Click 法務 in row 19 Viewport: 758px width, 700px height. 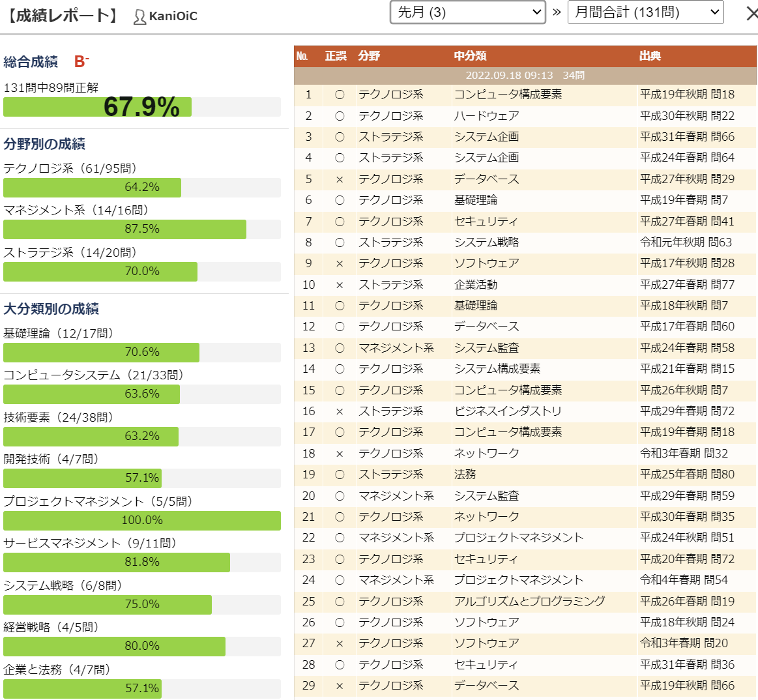[465, 474]
